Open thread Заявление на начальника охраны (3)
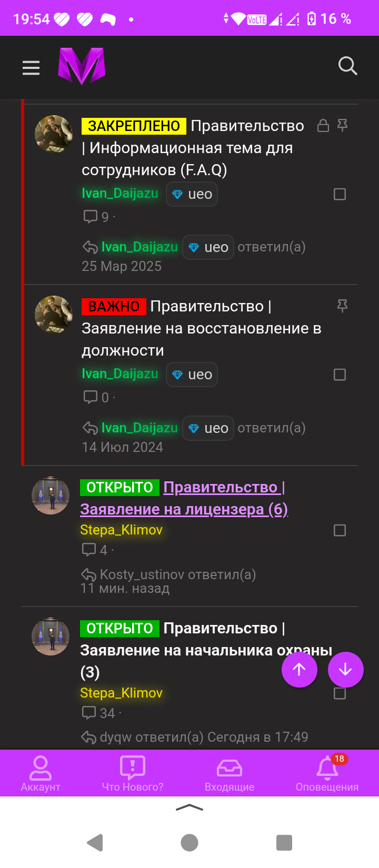Viewport: 379px width, 868px height. [206, 650]
